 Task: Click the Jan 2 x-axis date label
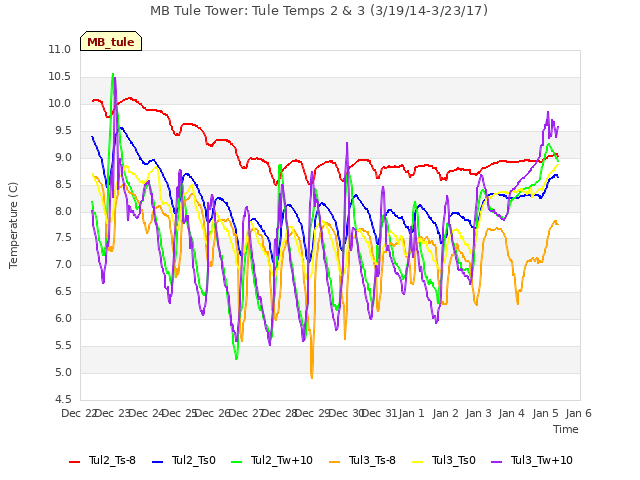coord(445,413)
